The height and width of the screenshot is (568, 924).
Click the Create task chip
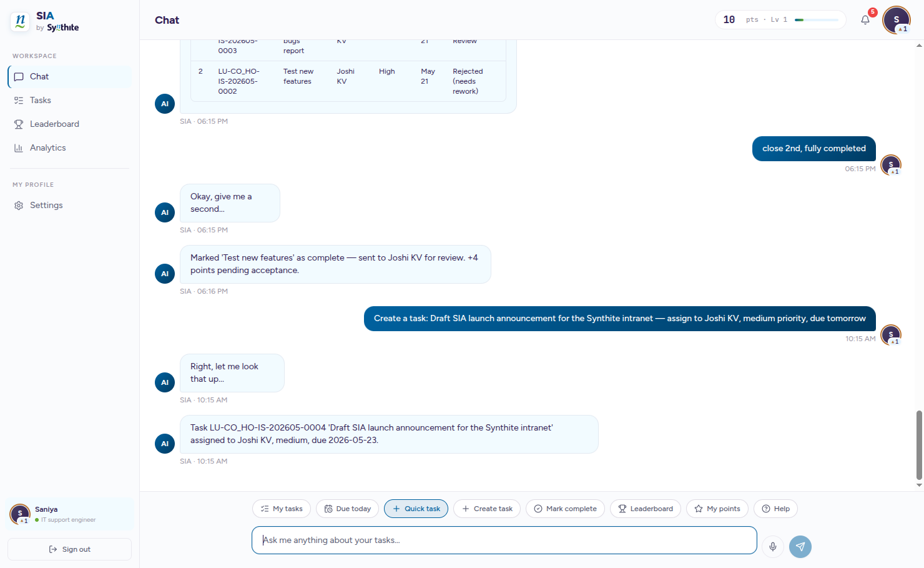(487, 509)
